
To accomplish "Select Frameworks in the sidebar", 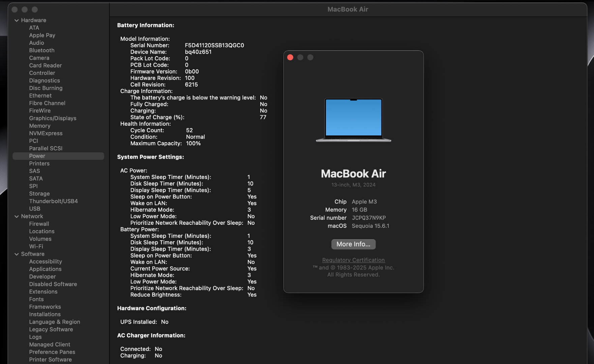I will click(45, 307).
